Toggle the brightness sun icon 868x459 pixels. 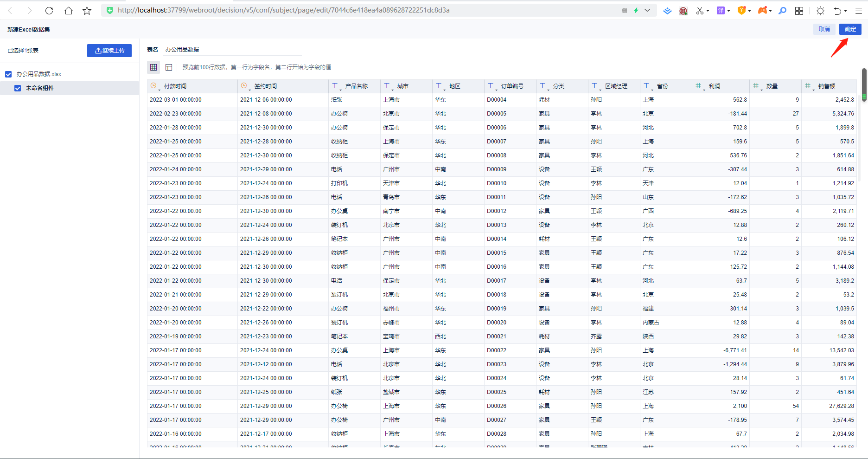820,11
